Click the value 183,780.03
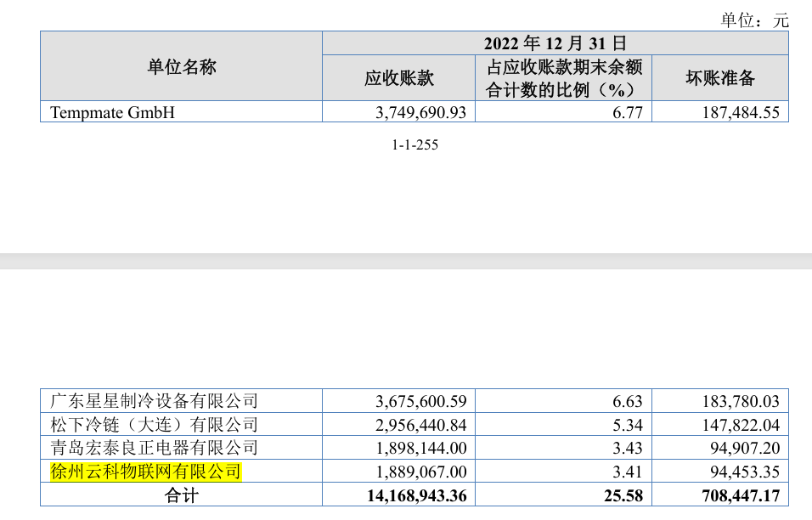This screenshot has width=812, height=520. (741, 401)
